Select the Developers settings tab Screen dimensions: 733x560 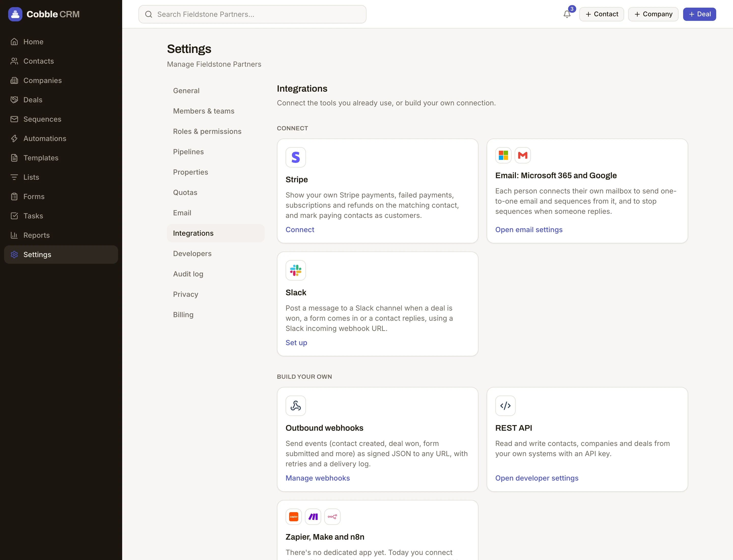click(216, 253)
